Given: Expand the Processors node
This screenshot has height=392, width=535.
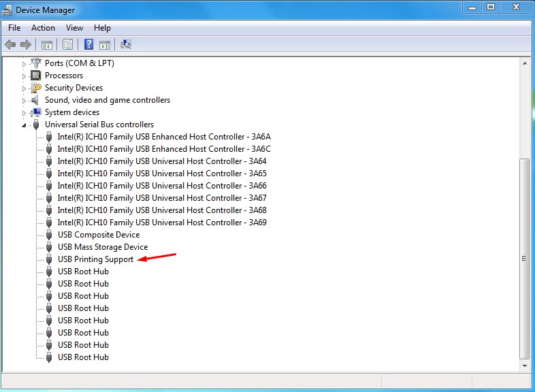Looking at the screenshot, I should pos(24,76).
